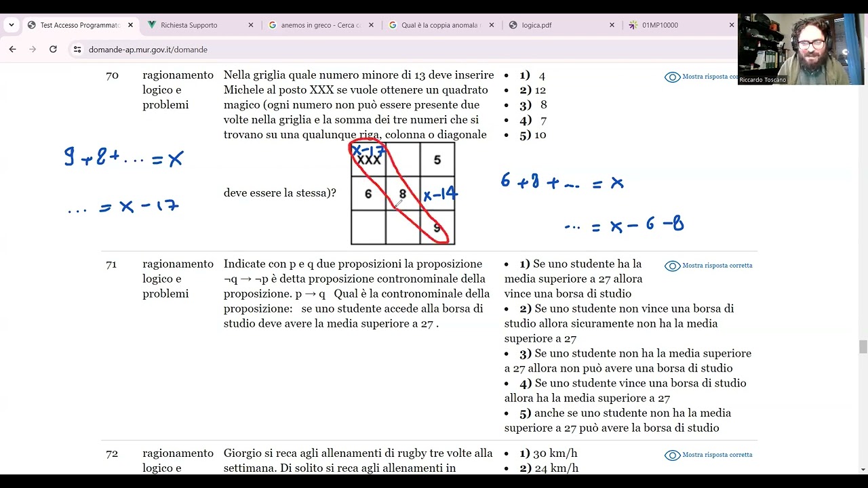
Task: Click question 72 text about Giorgio rugby
Action: [x=358, y=461]
